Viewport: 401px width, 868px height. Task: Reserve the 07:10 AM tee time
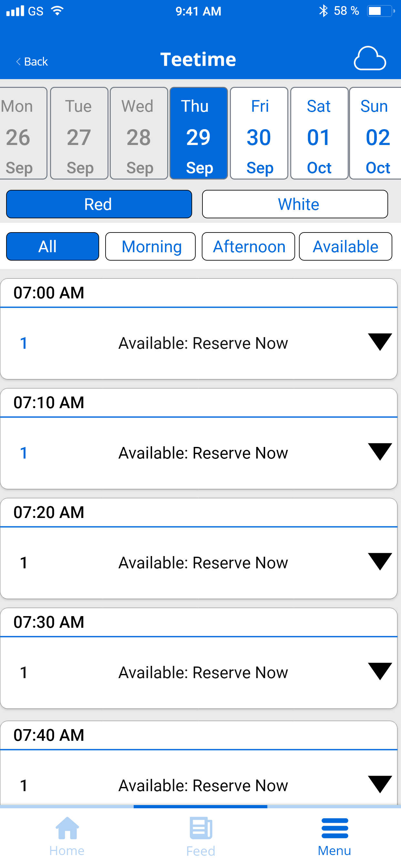(203, 453)
